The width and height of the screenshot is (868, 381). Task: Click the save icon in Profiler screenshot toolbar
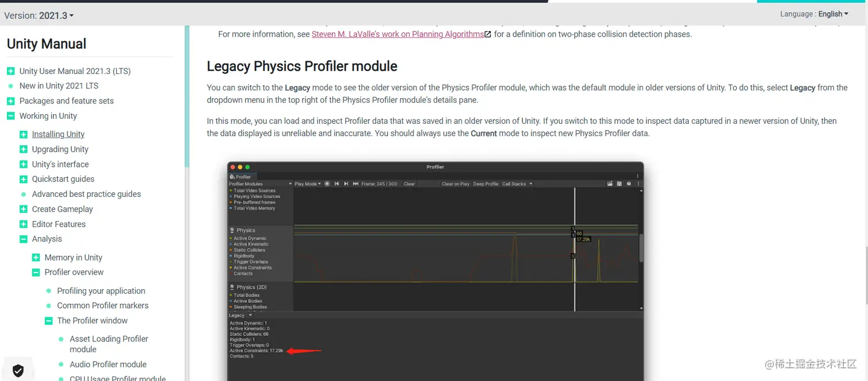(x=619, y=184)
